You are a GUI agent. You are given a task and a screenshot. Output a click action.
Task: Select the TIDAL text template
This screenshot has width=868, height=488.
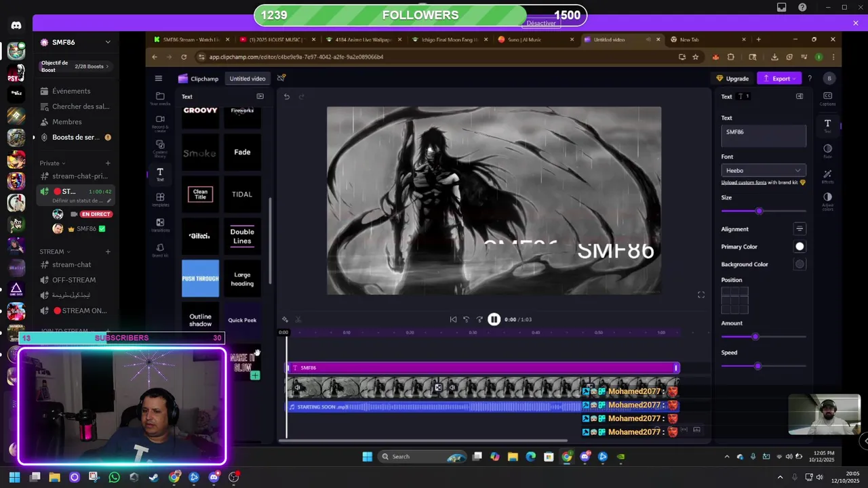[x=242, y=195]
